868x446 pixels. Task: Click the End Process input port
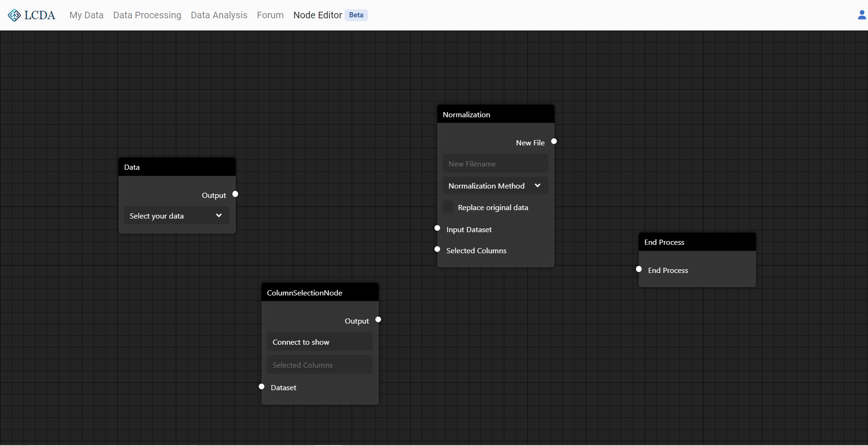pos(639,269)
